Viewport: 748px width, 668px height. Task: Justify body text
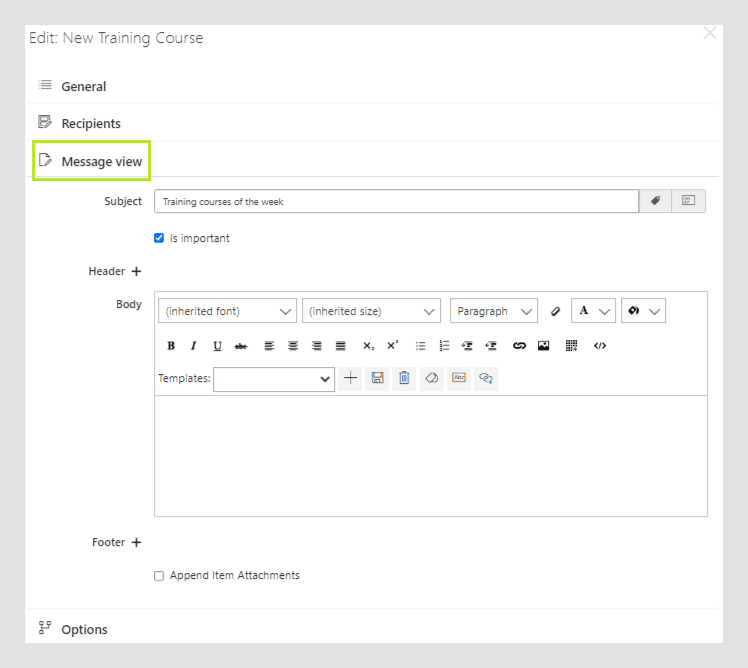coord(341,346)
